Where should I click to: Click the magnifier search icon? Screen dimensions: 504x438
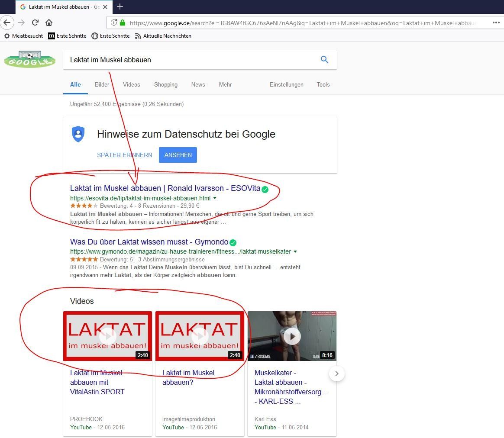(x=325, y=59)
